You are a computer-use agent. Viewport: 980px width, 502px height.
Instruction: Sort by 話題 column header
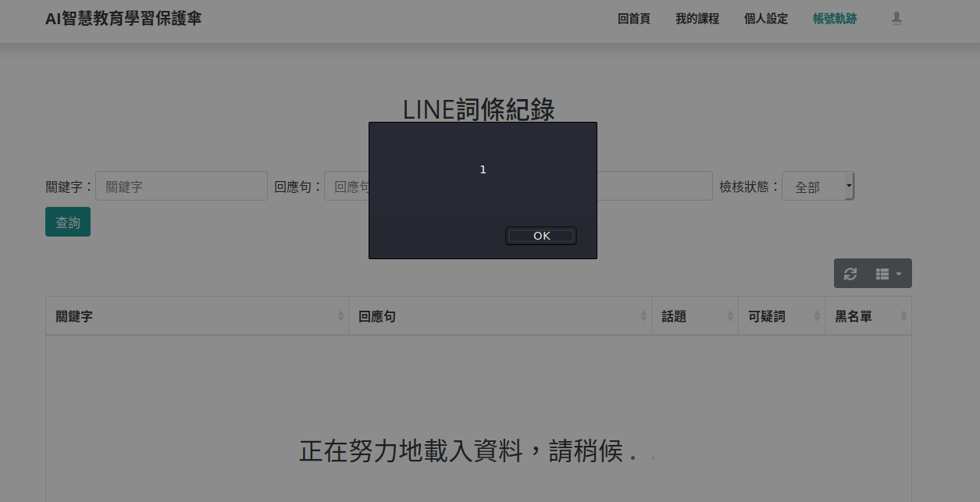[x=695, y=316]
